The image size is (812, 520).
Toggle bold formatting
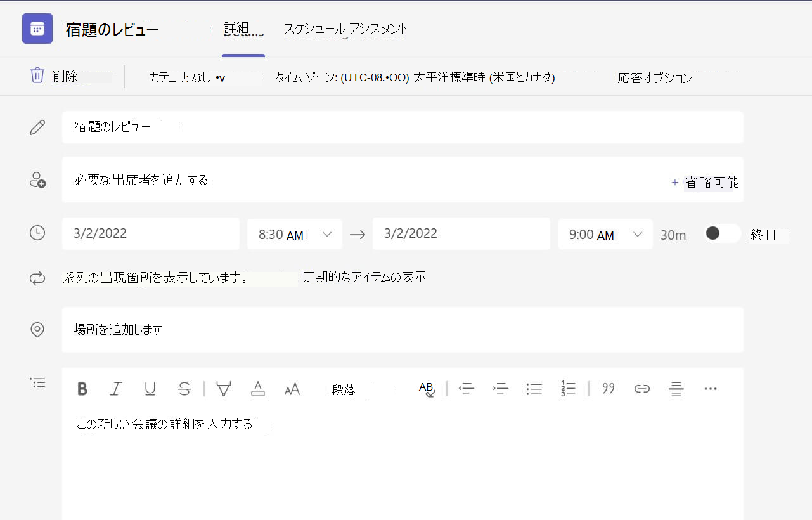[82, 389]
